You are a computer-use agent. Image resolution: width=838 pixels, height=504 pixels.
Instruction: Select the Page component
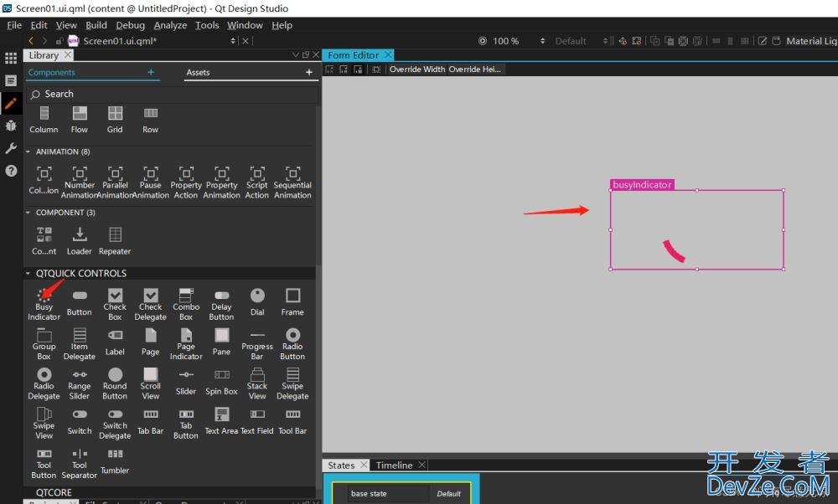point(151,342)
